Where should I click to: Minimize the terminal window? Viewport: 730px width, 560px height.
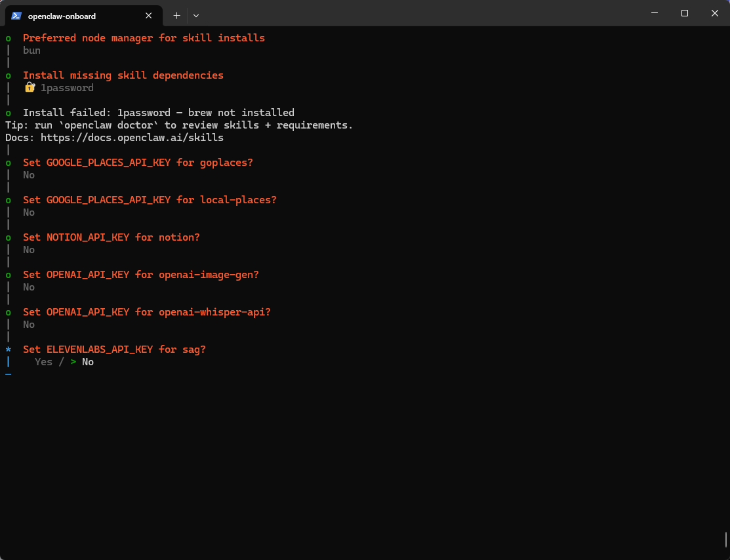click(x=654, y=13)
